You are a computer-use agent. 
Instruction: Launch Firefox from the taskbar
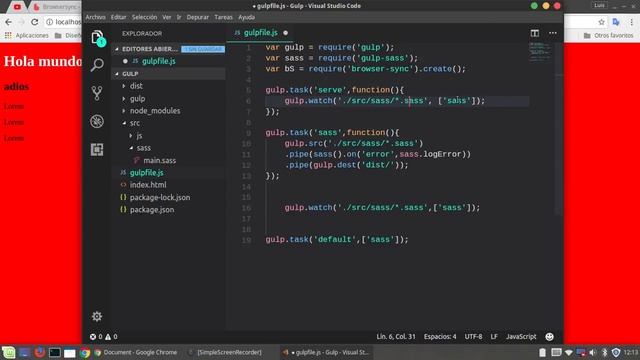[40, 353]
